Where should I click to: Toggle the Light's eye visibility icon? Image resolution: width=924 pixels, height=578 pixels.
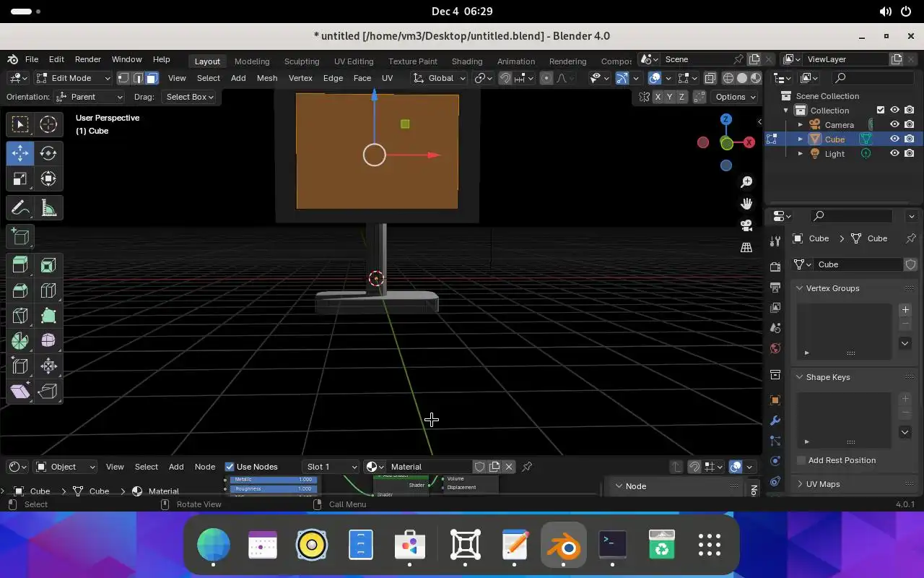[x=894, y=153]
